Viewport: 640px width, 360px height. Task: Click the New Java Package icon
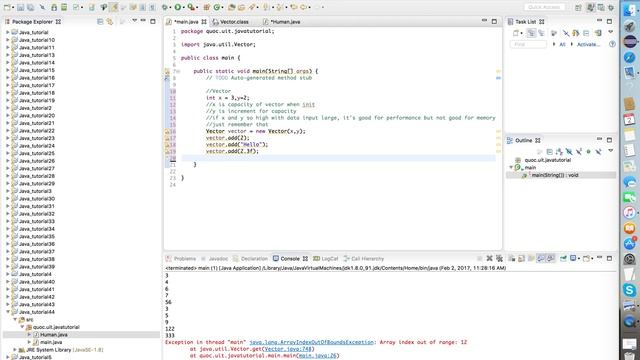(207, 7)
